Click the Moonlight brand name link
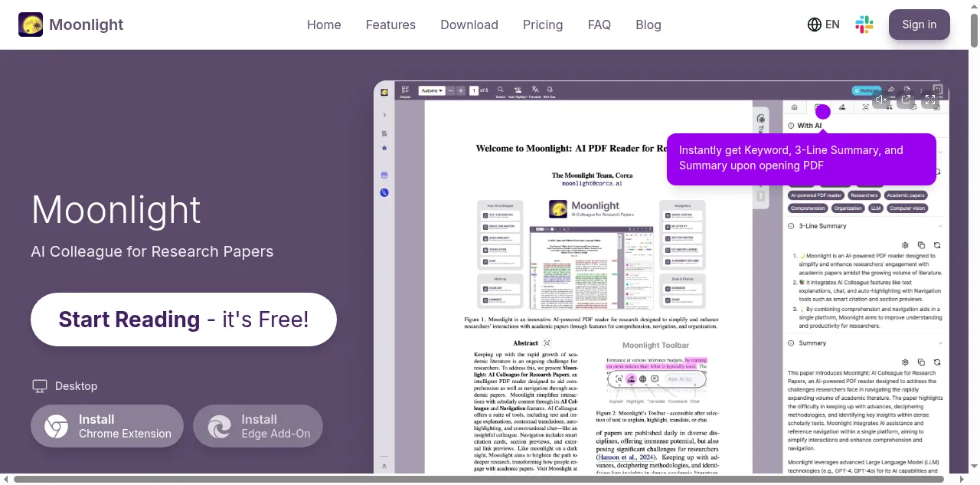Screen dimensions: 980x485 [86, 25]
